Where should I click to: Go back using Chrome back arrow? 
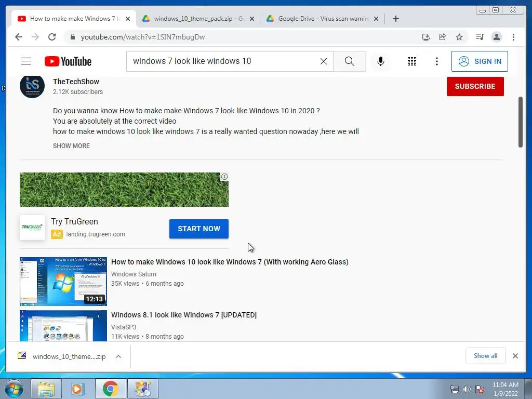[19, 37]
